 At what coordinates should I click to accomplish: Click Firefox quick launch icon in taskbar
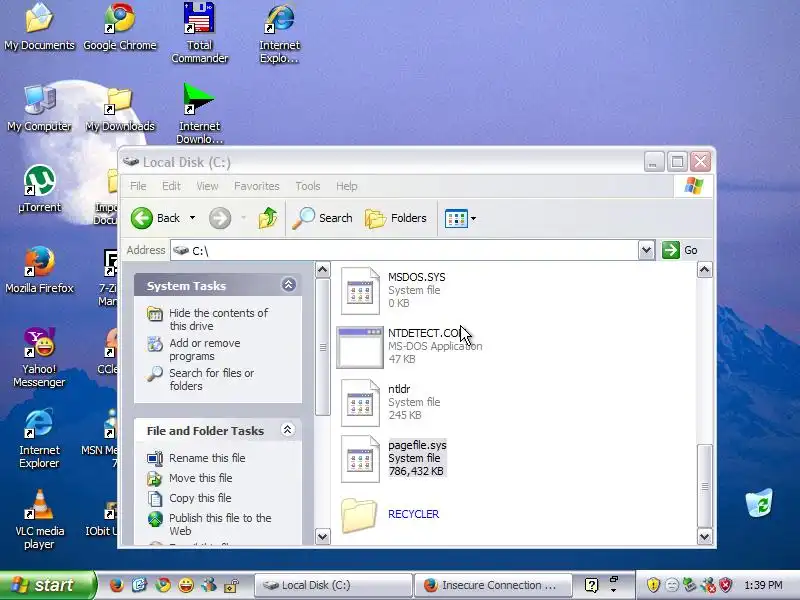point(116,585)
